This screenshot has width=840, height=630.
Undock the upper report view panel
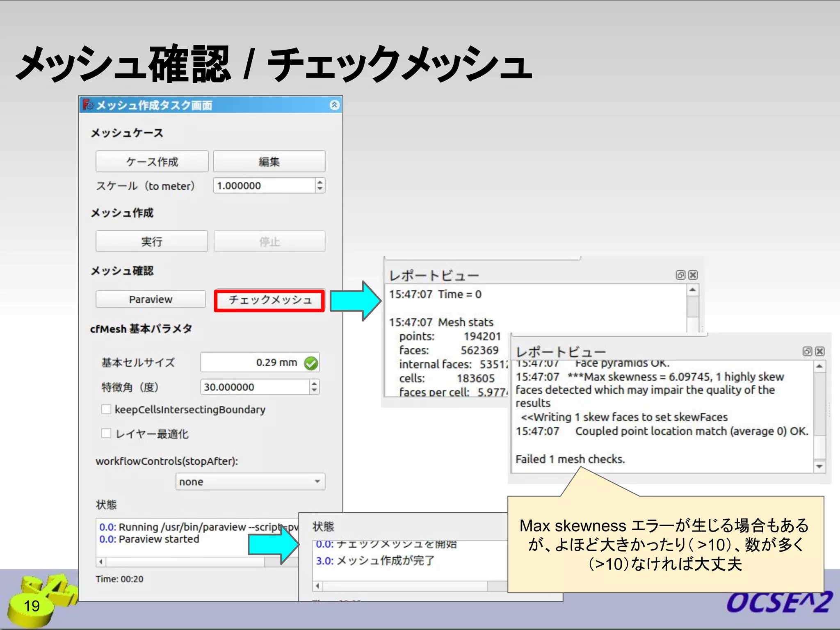click(680, 275)
